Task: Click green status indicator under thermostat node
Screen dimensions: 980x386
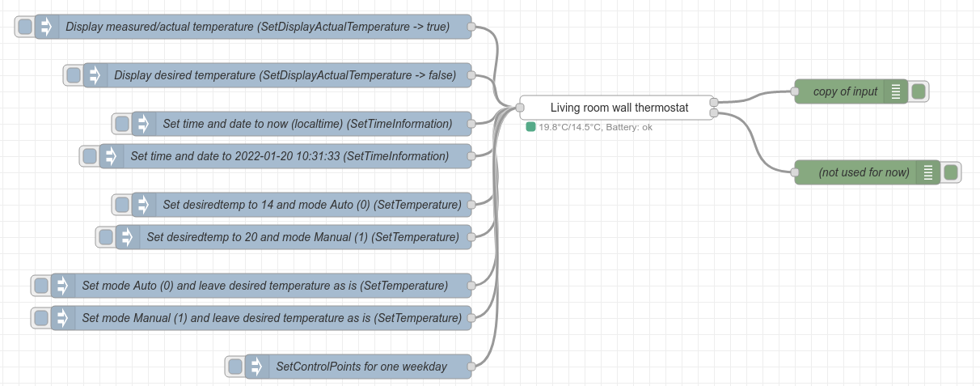Action: click(x=530, y=127)
